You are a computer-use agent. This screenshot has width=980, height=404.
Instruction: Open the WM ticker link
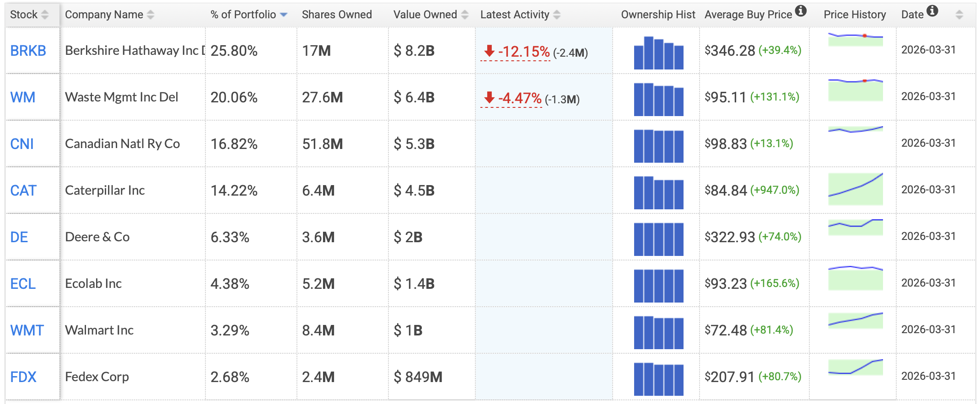pyautogui.click(x=23, y=97)
